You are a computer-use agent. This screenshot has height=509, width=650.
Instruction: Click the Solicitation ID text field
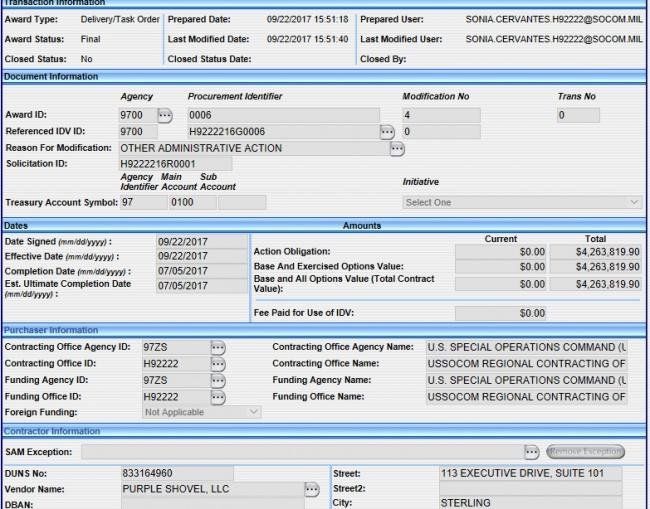point(175,164)
